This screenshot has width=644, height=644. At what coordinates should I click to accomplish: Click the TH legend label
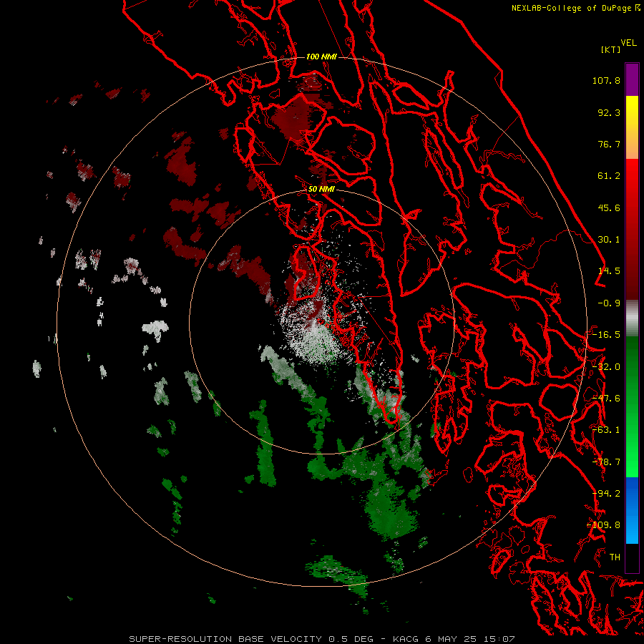click(x=615, y=557)
